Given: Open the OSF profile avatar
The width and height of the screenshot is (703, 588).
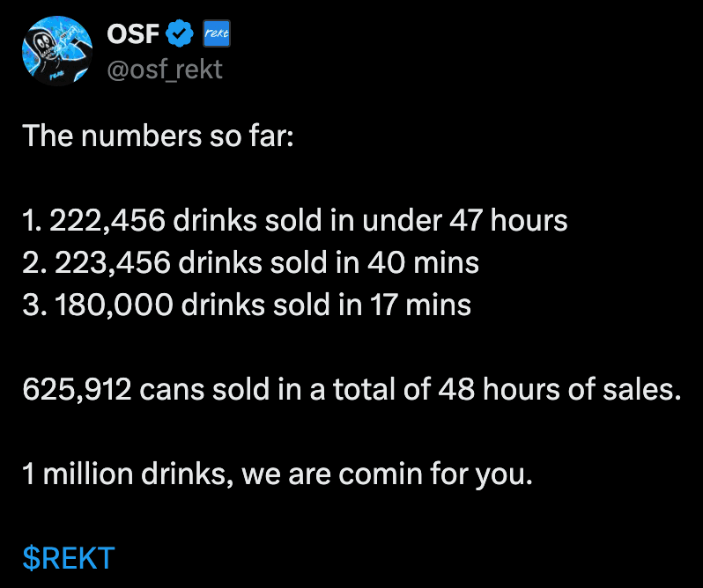Looking at the screenshot, I should point(57,51).
